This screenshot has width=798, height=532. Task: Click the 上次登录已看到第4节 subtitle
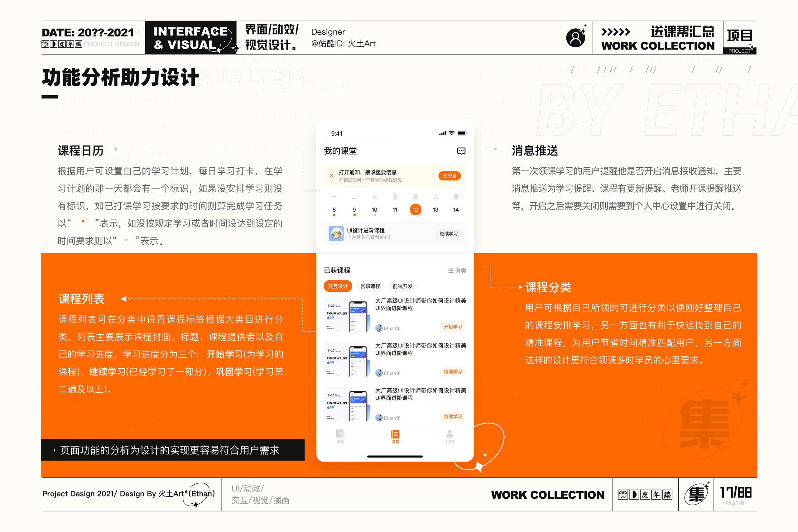click(368, 237)
